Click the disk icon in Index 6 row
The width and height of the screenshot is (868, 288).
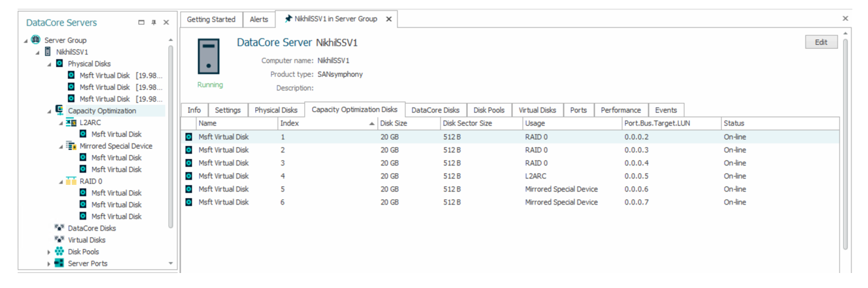click(x=189, y=202)
